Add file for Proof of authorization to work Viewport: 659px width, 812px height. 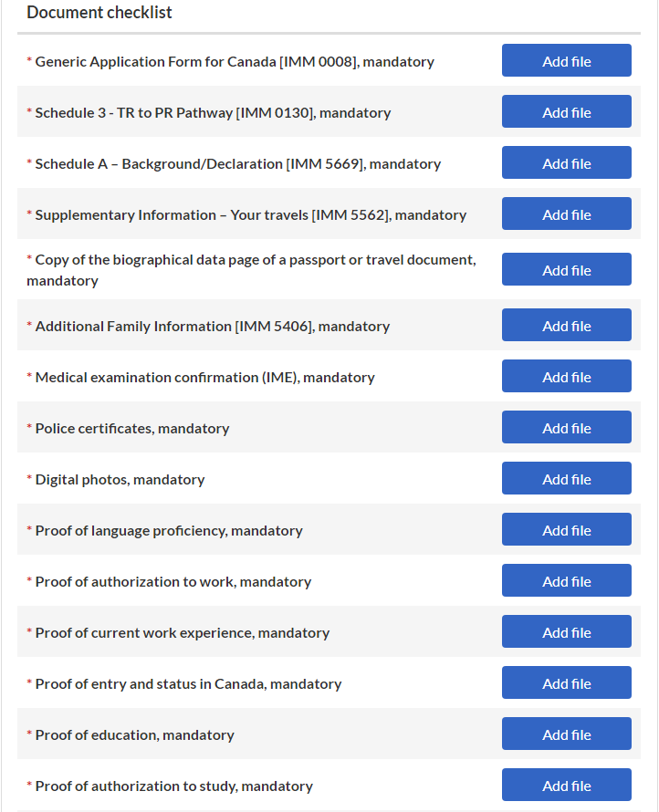[x=566, y=581]
